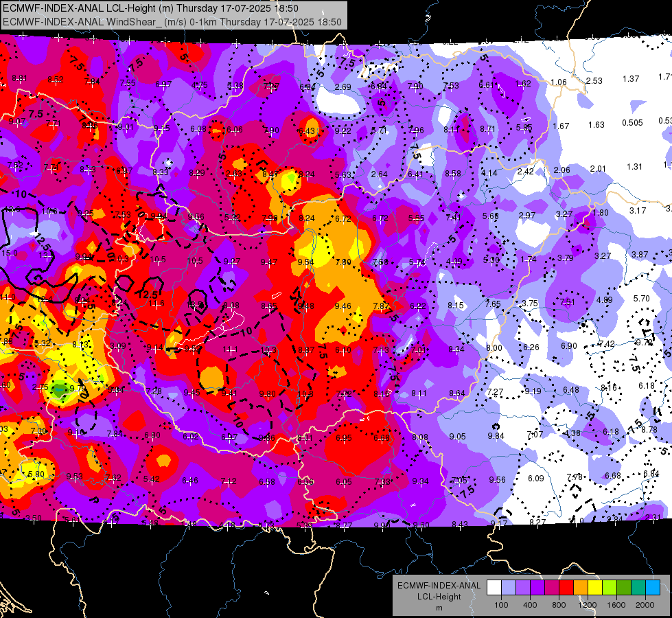Image resolution: width=672 pixels, height=618 pixels.
Task: Select the red legend color swatch
Action: click(566, 588)
